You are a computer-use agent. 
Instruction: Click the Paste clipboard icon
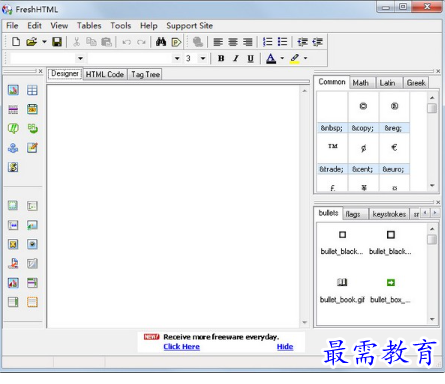click(106, 42)
